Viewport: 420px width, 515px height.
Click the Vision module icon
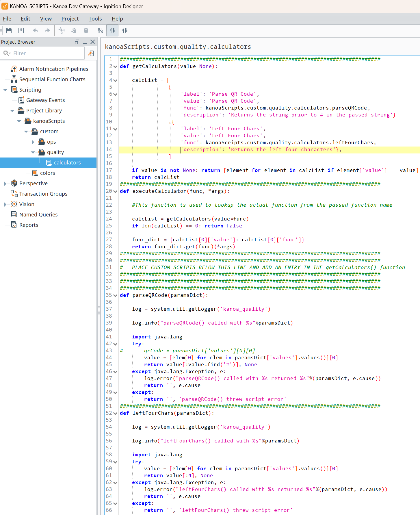(14, 204)
